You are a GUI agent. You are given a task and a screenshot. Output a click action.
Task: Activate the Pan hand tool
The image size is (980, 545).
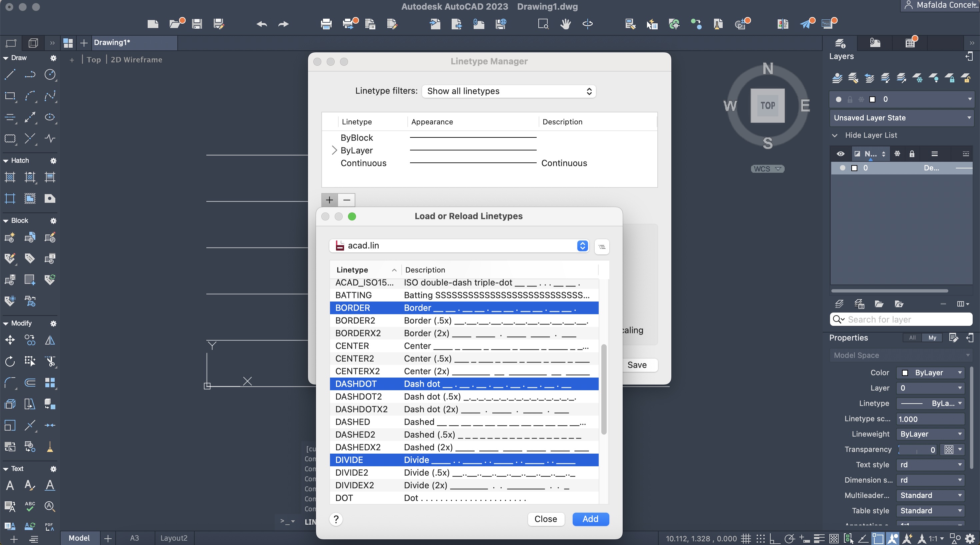(x=565, y=24)
